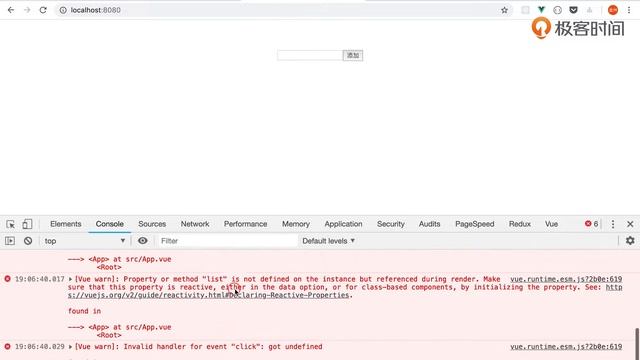Go back to the previous page
The width and height of the screenshot is (640, 360).
(x=11, y=10)
